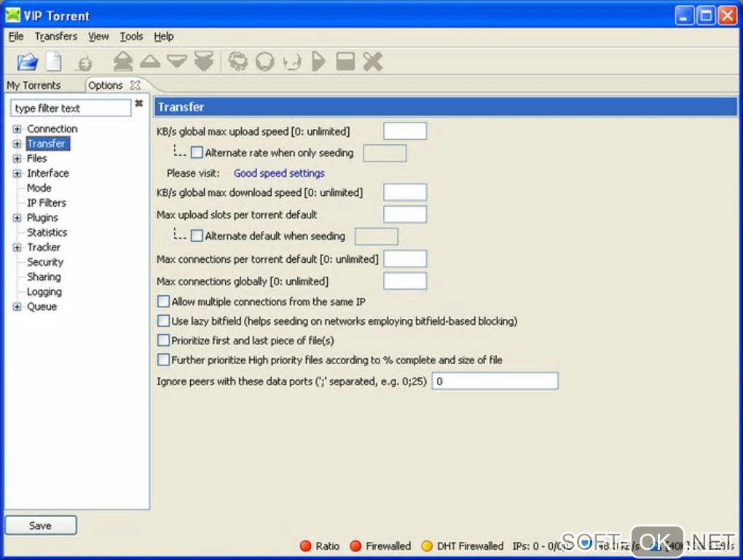Image resolution: width=743 pixels, height=560 pixels.
Task: Open the Tools menu
Action: (131, 36)
